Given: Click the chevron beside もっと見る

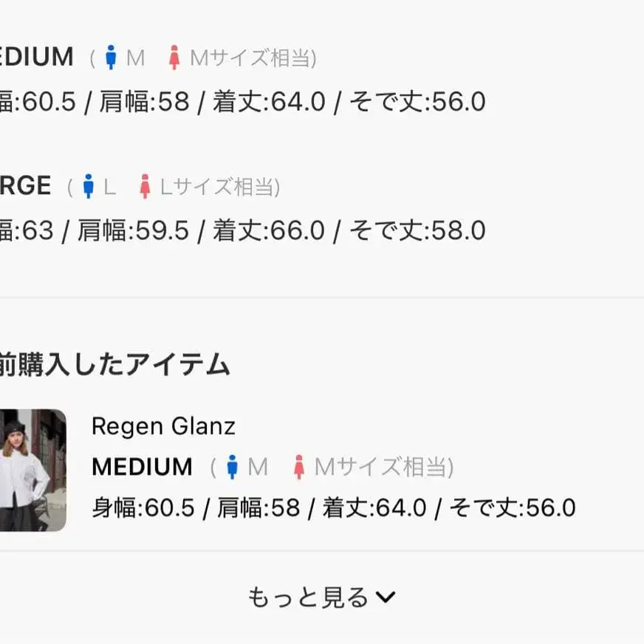Looking at the screenshot, I should tap(386, 597).
